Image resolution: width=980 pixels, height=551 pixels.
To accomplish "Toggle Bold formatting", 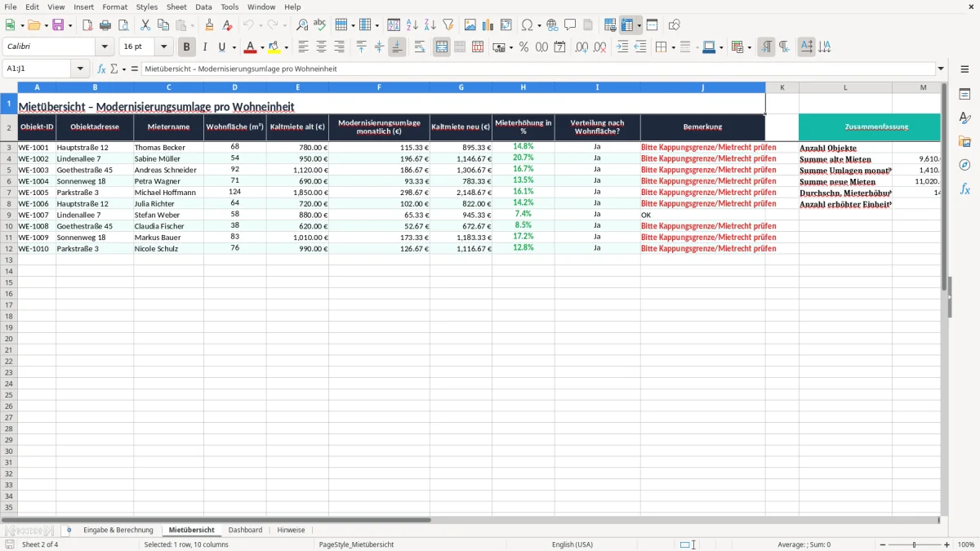I will pyautogui.click(x=187, y=47).
